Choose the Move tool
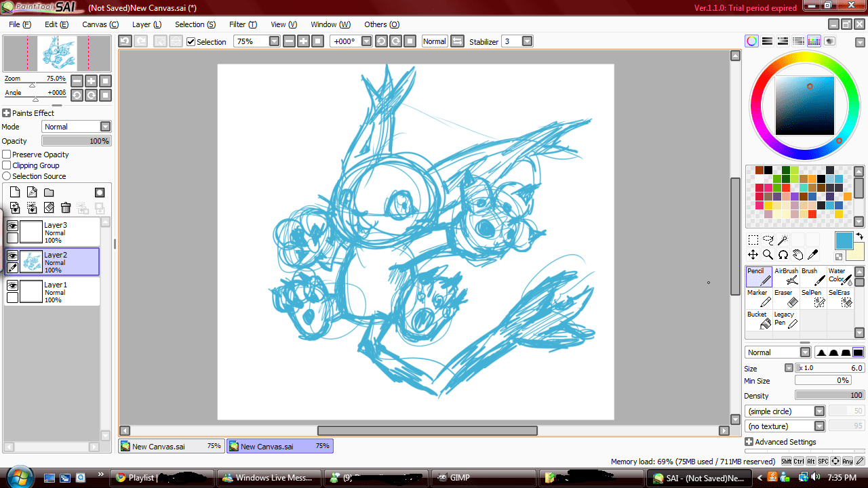 753,255
